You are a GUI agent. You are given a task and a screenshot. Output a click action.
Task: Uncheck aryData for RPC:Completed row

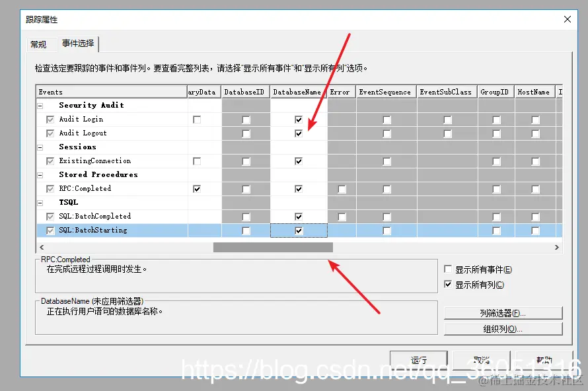pos(196,188)
